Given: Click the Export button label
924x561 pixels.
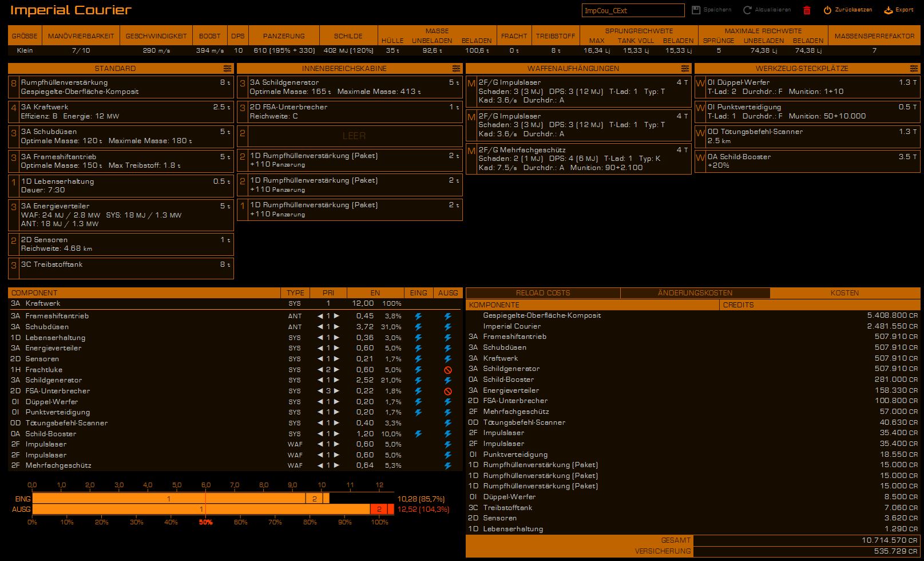Looking at the screenshot, I should pos(905,10).
